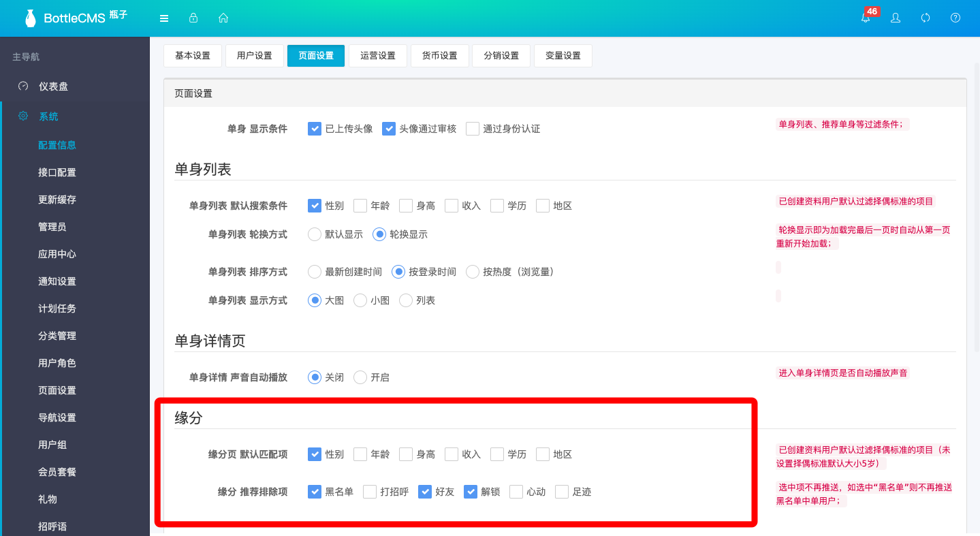The image size is (980, 536).
Task: Open the 货币设置 tab
Action: click(x=439, y=56)
